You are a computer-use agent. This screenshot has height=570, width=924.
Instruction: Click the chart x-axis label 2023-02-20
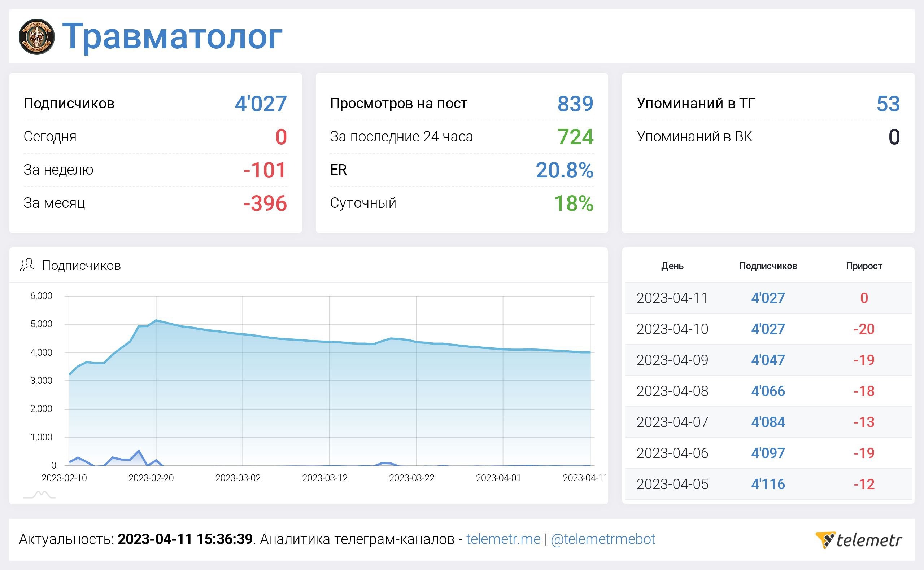pyautogui.click(x=151, y=478)
